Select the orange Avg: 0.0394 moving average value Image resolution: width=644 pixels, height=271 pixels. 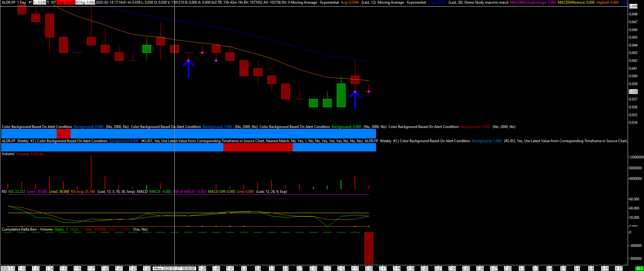(350, 2)
